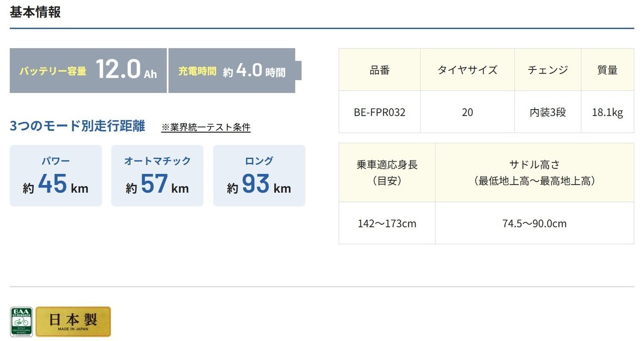Select the パワー mode 45 km card
This screenshot has width=644, height=341.
[56, 176]
